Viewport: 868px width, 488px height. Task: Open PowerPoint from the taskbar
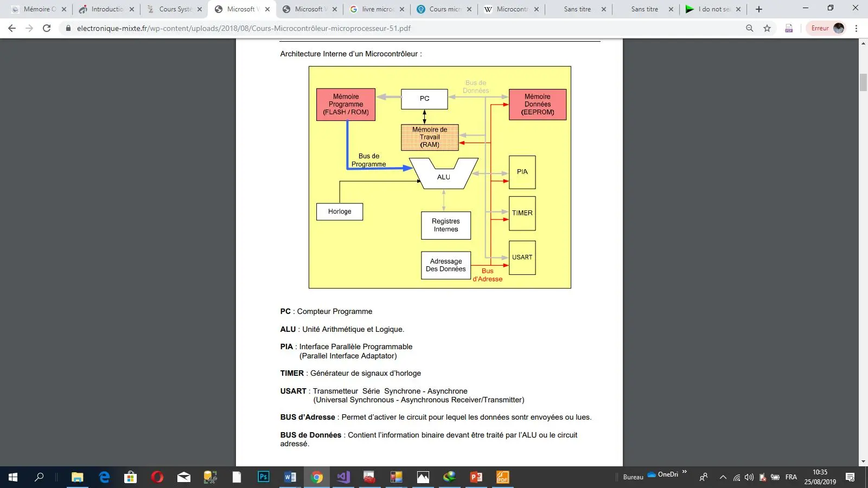(x=476, y=477)
